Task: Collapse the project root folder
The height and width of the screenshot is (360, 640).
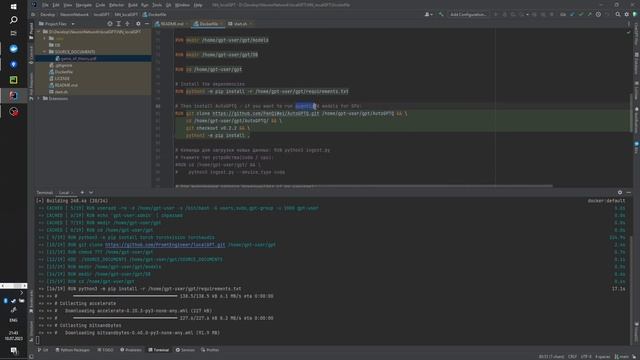Action: (39, 32)
